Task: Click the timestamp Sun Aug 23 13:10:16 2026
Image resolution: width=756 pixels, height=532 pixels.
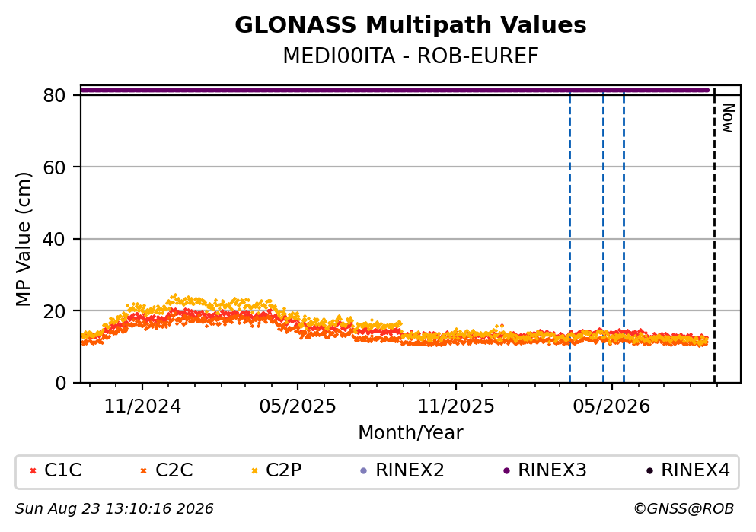Action: click(x=114, y=509)
